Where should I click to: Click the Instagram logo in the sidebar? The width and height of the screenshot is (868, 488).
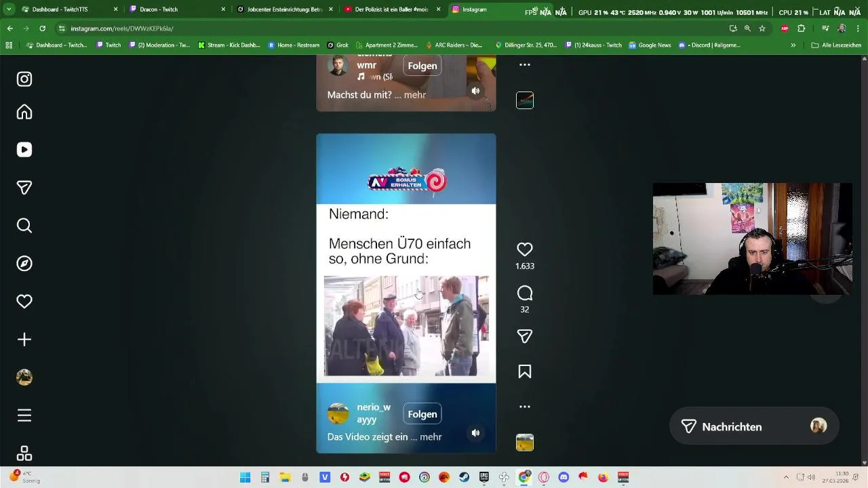pyautogui.click(x=24, y=79)
